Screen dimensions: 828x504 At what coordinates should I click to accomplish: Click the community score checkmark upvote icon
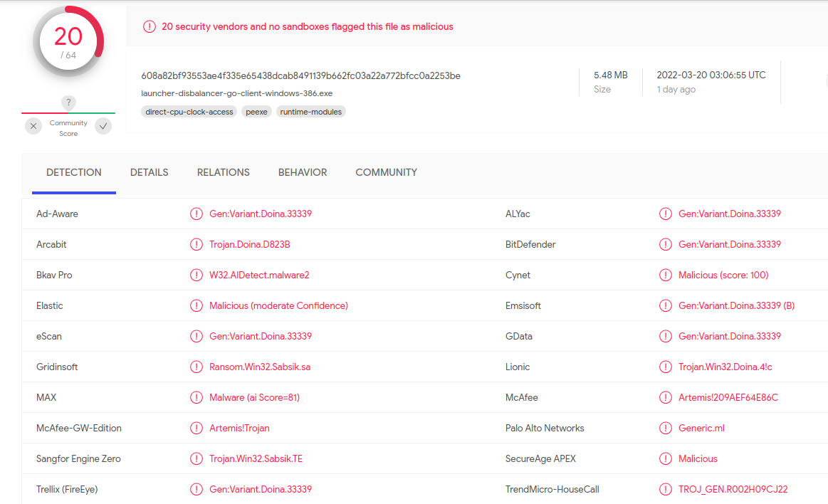(x=103, y=127)
